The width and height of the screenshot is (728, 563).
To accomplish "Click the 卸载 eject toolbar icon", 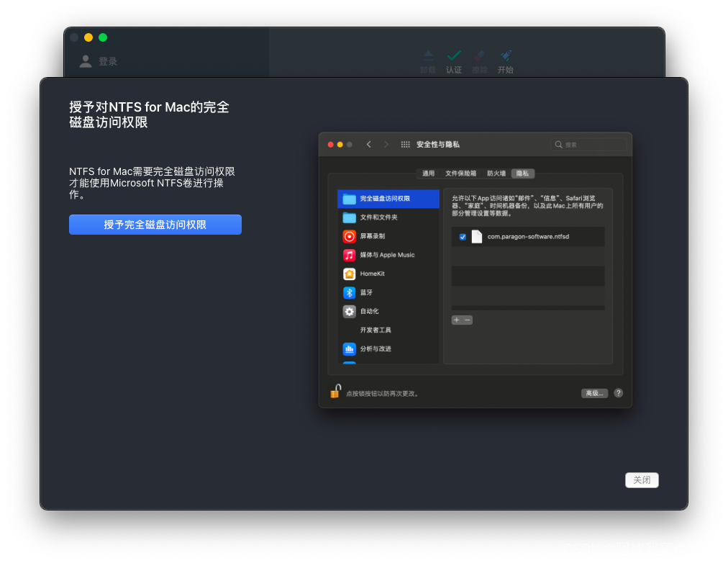I will 428,55.
